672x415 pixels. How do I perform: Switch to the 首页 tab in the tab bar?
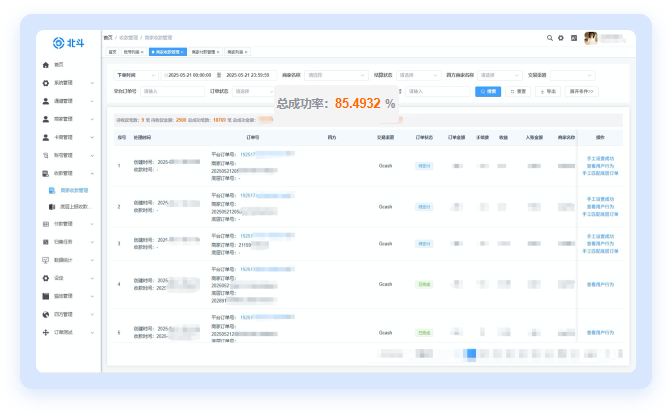point(112,51)
